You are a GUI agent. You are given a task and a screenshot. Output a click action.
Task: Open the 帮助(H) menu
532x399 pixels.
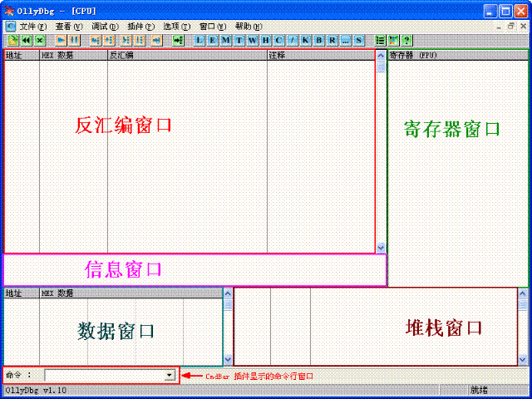click(249, 27)
